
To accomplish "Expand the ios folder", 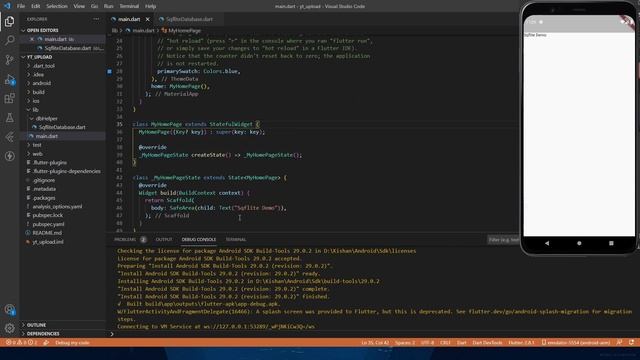I will click(36, 101).
